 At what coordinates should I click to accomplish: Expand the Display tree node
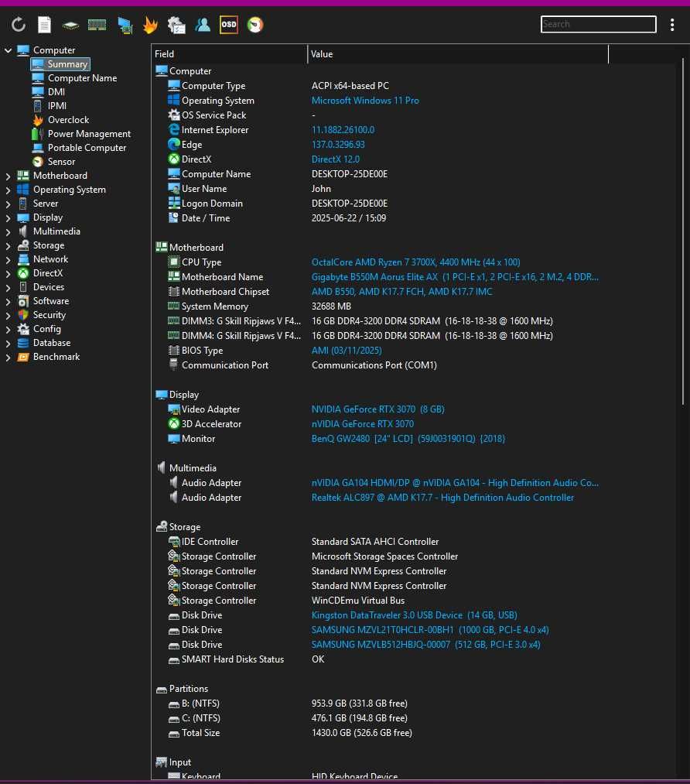point(8,218)
